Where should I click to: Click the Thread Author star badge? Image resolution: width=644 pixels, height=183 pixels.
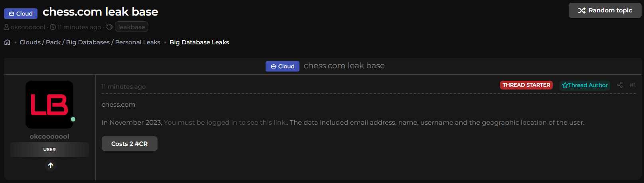point(585,85)
